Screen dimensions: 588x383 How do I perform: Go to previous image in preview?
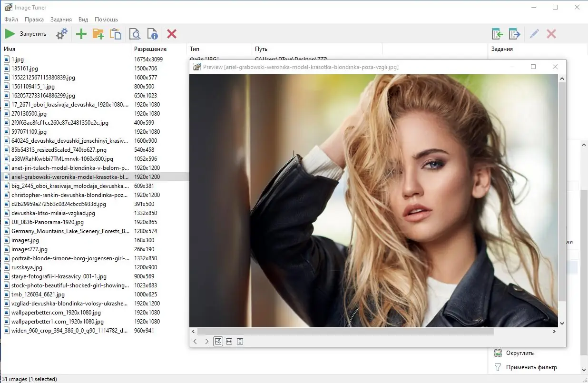tap(196, 341)
